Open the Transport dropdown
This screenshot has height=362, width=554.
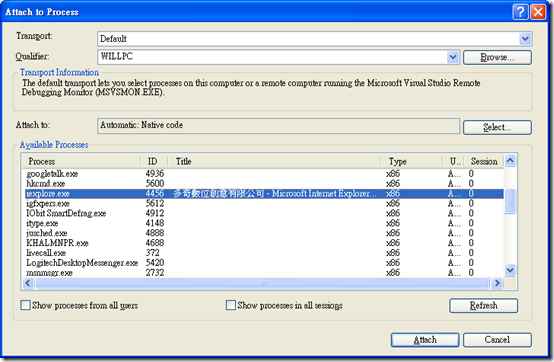pyautogui.click(x=525, y=39)
